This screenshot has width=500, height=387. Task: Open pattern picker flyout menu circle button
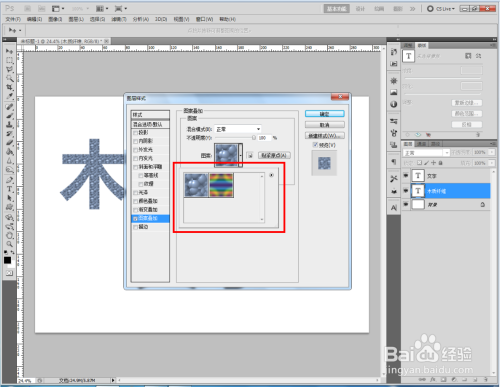click(271, 175)
